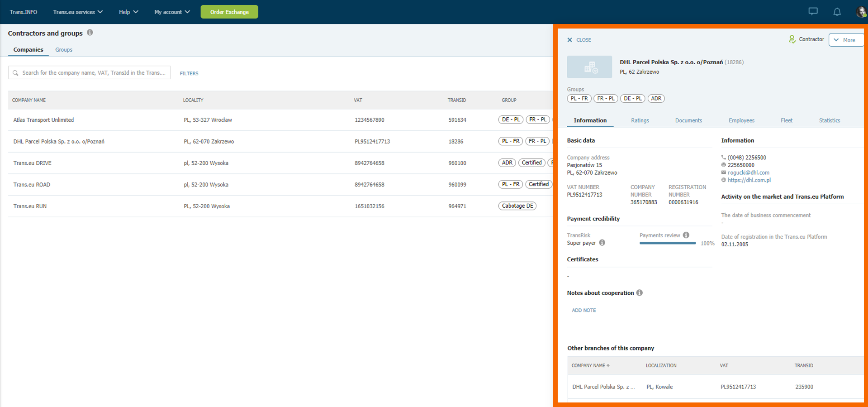Image resolution: width=868 pixels, height=407 pixels.
Task: Click the phone icon in Information section
Action: (x=723, y=158)
